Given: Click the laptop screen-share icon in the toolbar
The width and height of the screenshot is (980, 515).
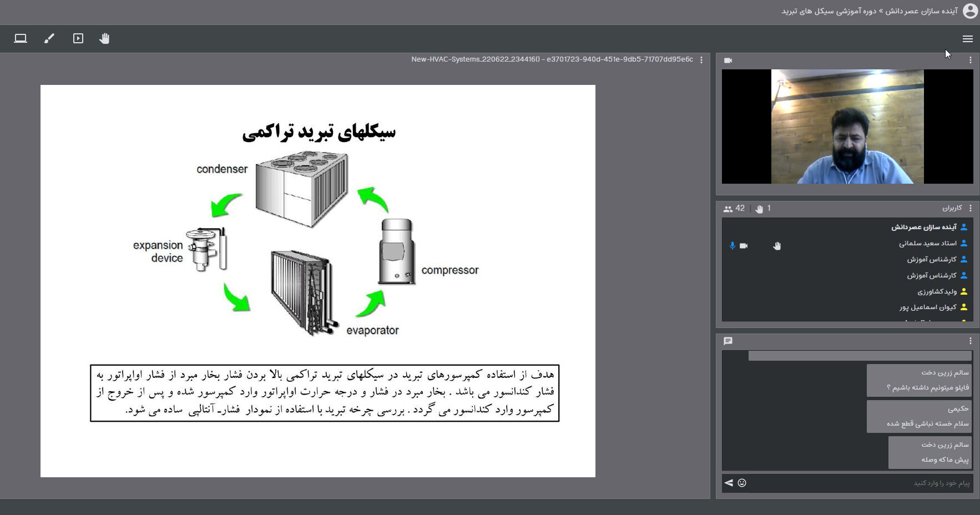Looking at the screenshot, I should coord(21,38).
